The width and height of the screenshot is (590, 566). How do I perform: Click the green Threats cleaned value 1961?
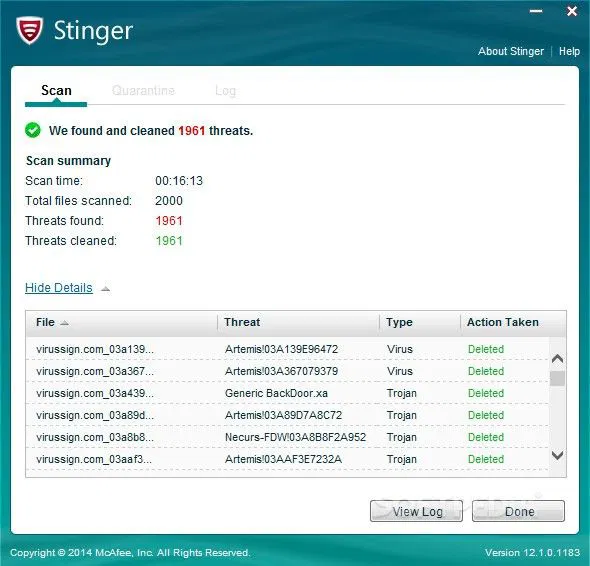[x=169, y=240]
